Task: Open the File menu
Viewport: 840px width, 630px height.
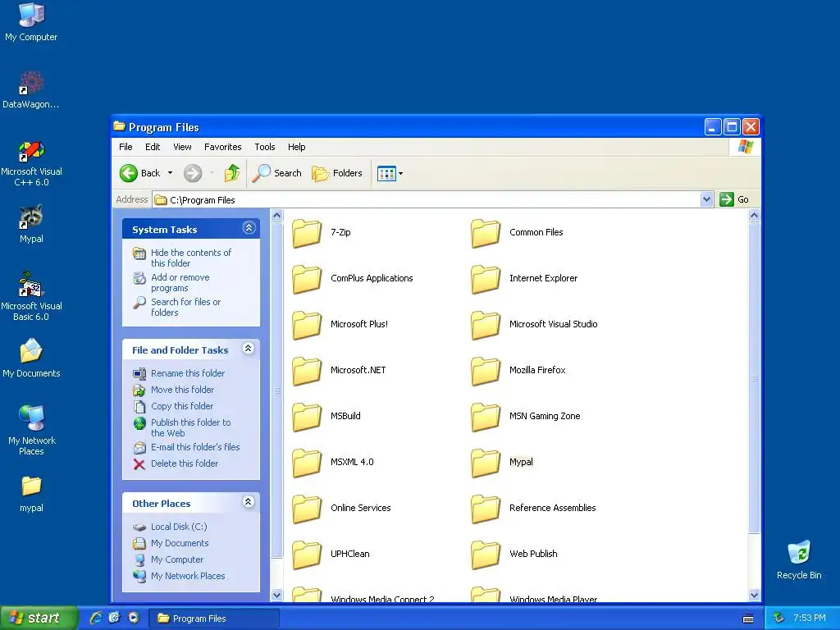Action: pos(126,147)
